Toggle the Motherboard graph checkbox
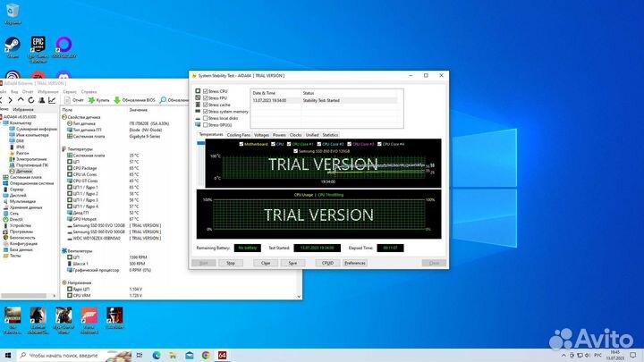 point(241,144)
